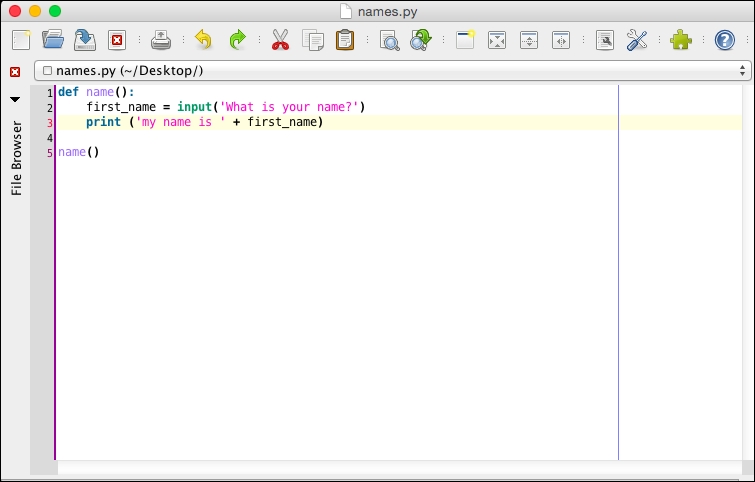The width and height of the screenshot is (755, 482).
Task: Copy the selected text
Action: click(x=313, y=40)
